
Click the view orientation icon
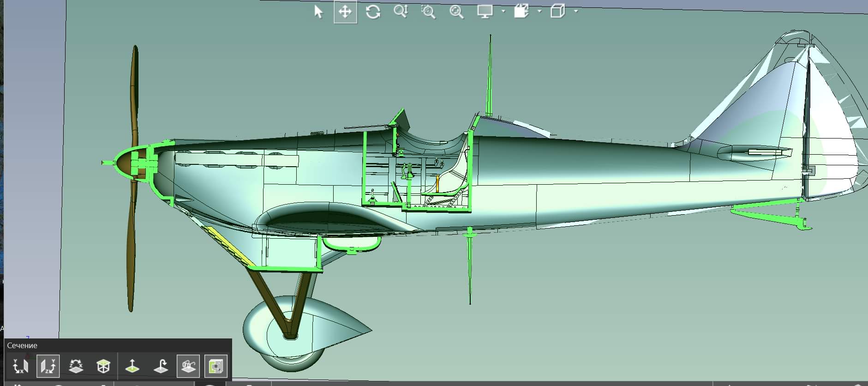521,12
